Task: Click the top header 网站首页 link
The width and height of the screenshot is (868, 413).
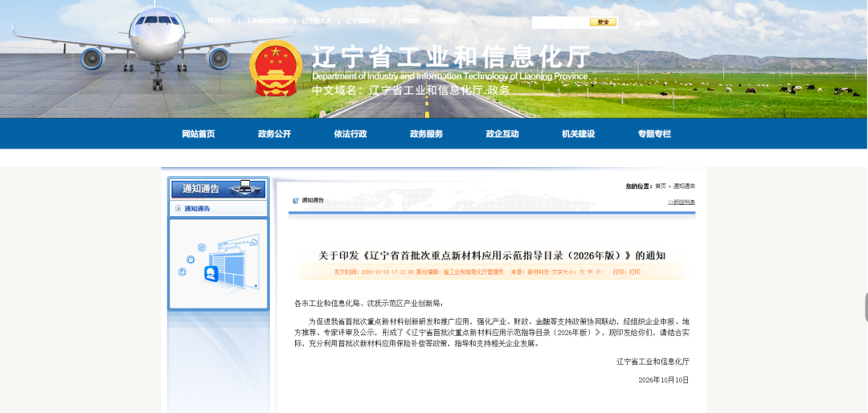Action: point(219,21)
